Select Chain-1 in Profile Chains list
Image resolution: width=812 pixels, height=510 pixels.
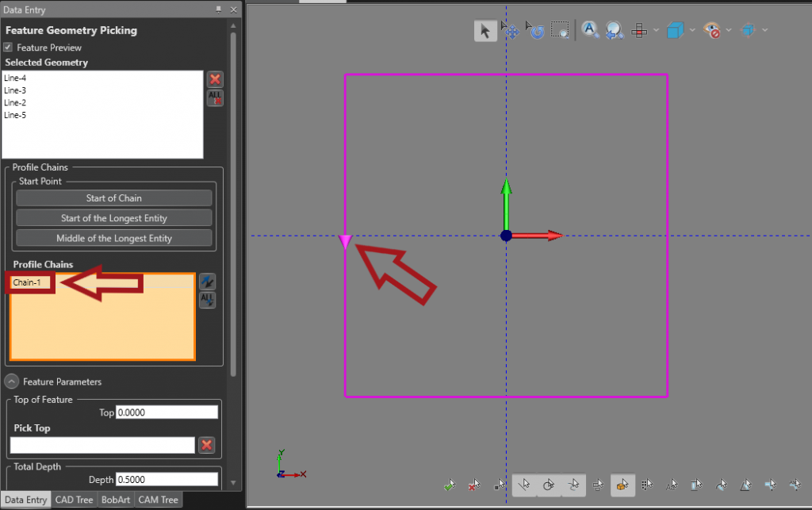[x=29, y=282]
